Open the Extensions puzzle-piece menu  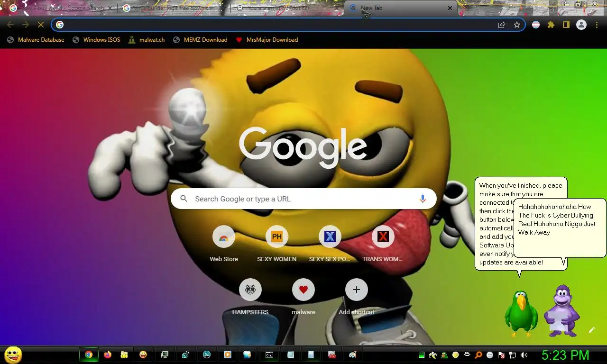[x=551, y=25]
